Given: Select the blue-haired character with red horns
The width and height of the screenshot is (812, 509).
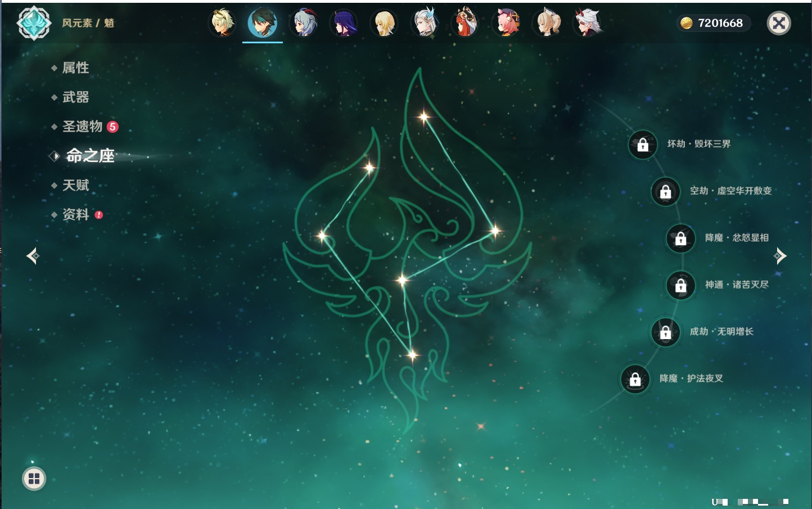Looking at the screenshot, I should tap(304, 23).
